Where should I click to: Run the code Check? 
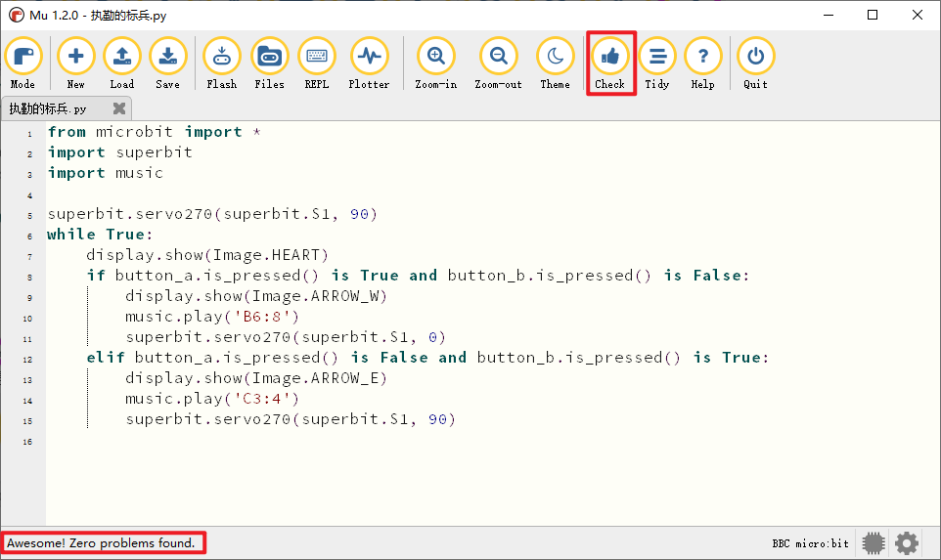(609, 63)
